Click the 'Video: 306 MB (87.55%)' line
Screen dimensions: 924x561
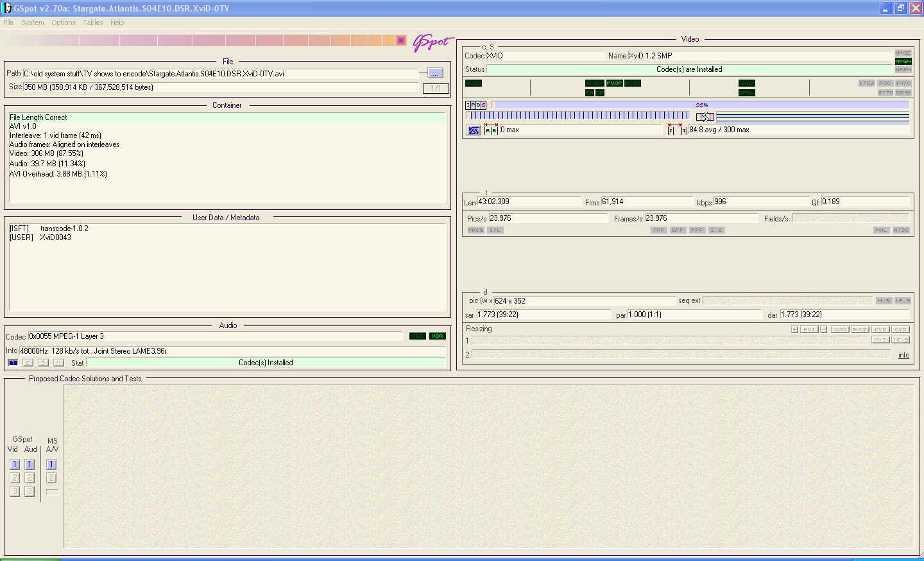[46, 153]
